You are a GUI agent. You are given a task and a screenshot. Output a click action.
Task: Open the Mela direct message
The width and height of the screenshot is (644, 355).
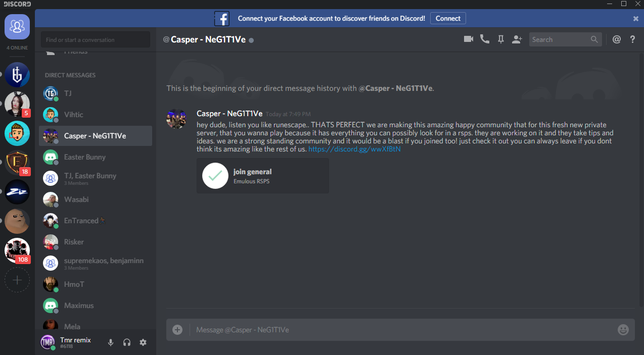tap(96, 324)
